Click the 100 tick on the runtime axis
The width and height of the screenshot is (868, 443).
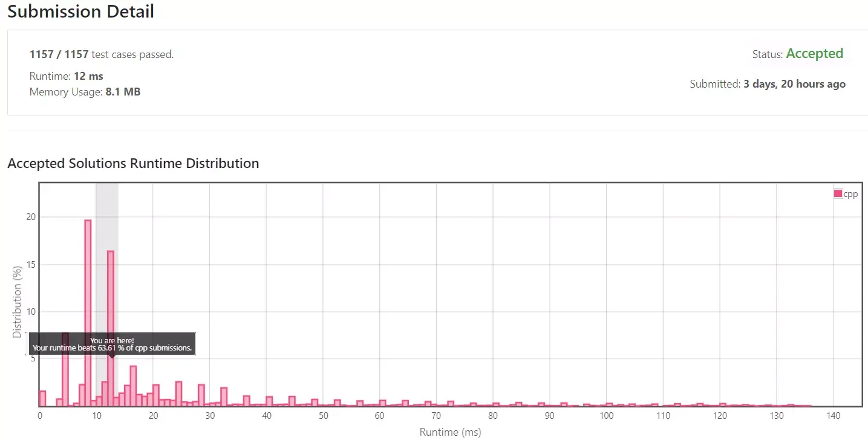point(606,416)
